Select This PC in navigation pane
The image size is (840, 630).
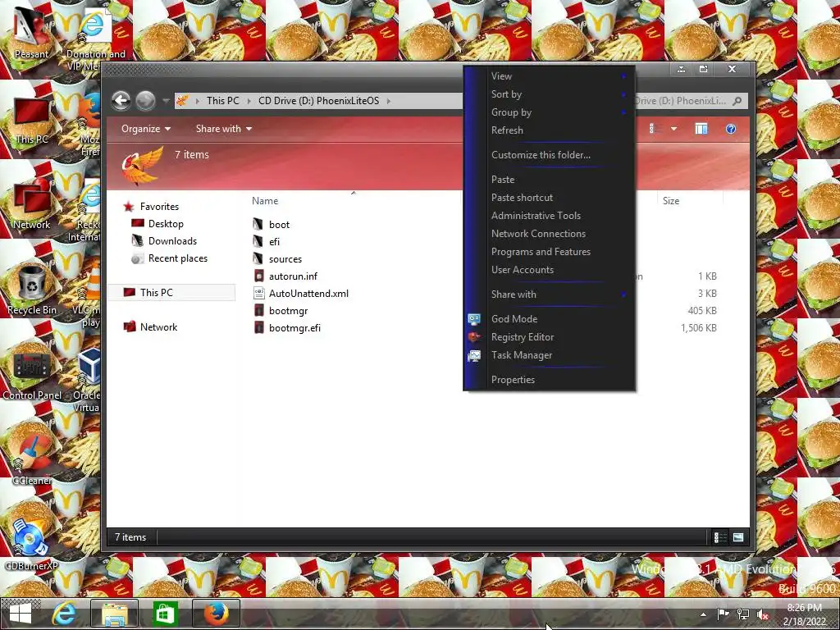pos(171,293)
